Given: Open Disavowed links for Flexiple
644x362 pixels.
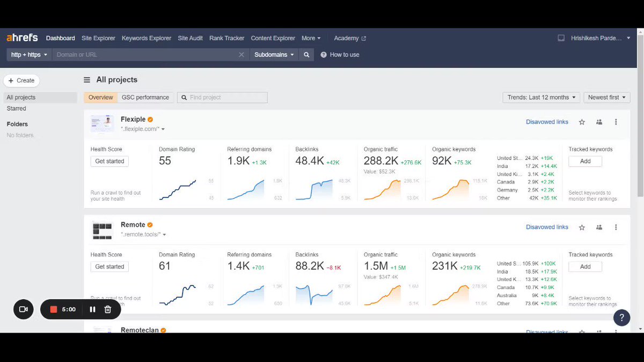Looking at the screenshot, I should click(547, 122).
